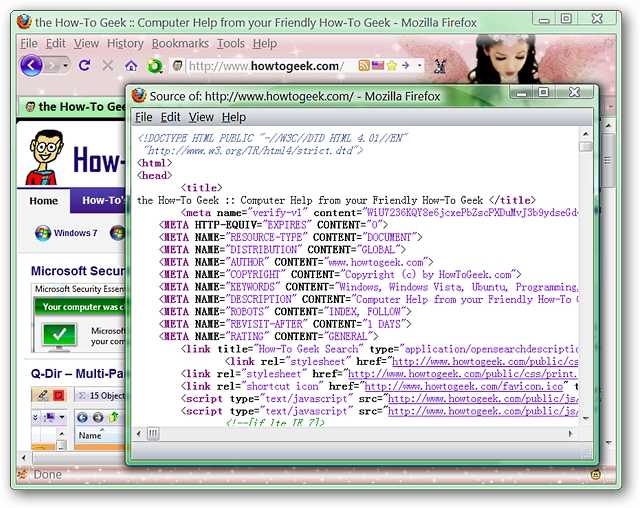Click the face icon at status bar right
This screenshot has width=640, height=508.
point(596,475)
